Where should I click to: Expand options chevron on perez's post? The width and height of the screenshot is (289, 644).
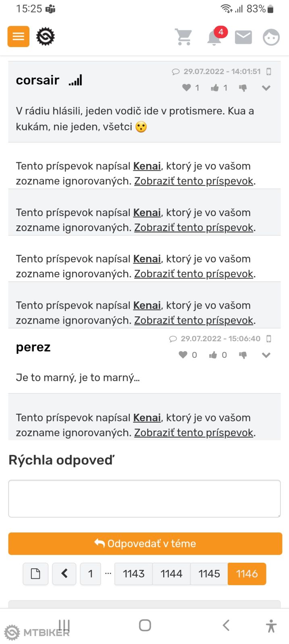[x=266, y=355]
